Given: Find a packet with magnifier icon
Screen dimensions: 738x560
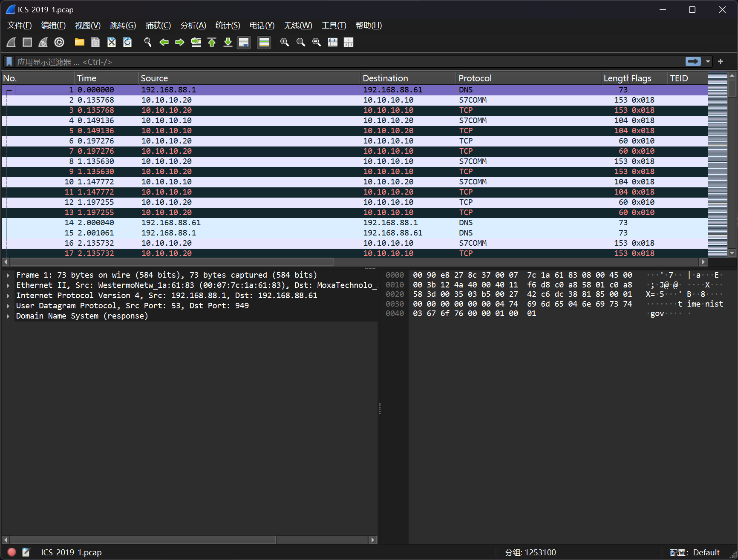Looking at the screenshot, I should pyautogui.click(x=148, y=42).
